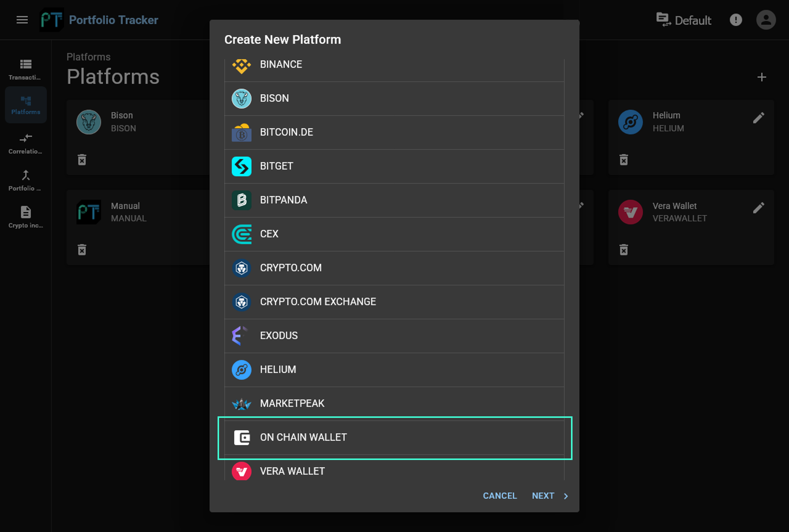
Task: Delete the Bison platform card
Action: (82, 159)
